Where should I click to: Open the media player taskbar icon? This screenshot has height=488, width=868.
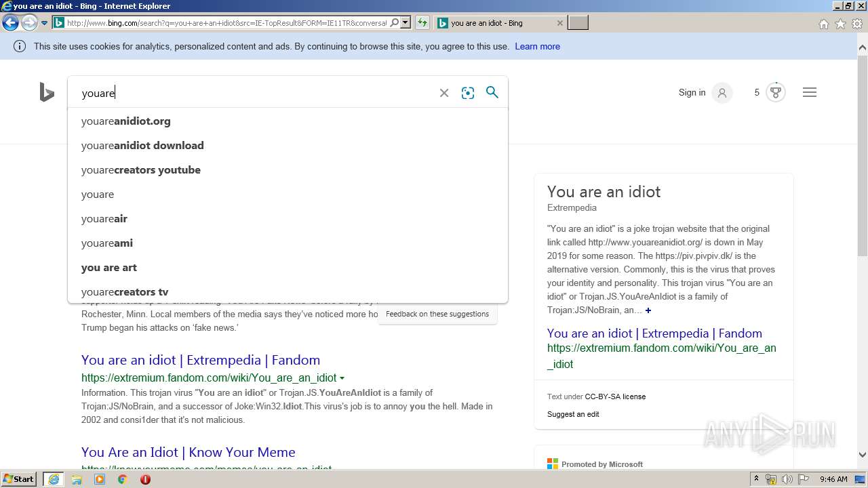click(100, 479)
